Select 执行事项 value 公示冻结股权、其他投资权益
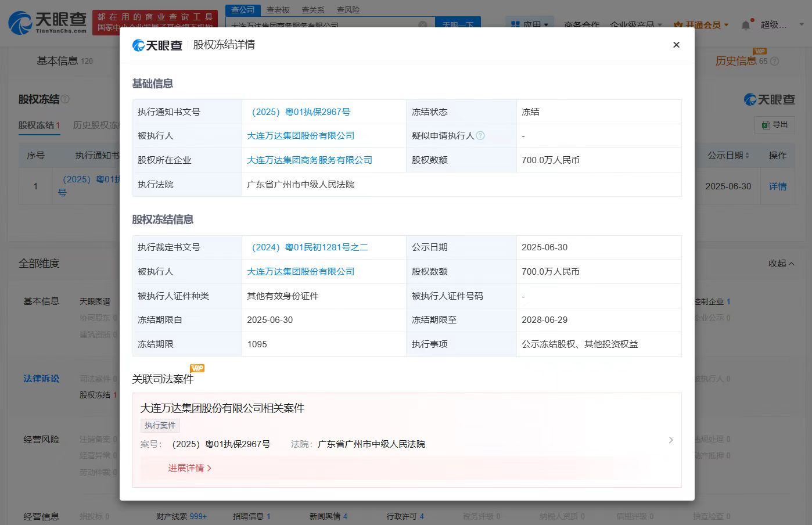 coord(580,344)
